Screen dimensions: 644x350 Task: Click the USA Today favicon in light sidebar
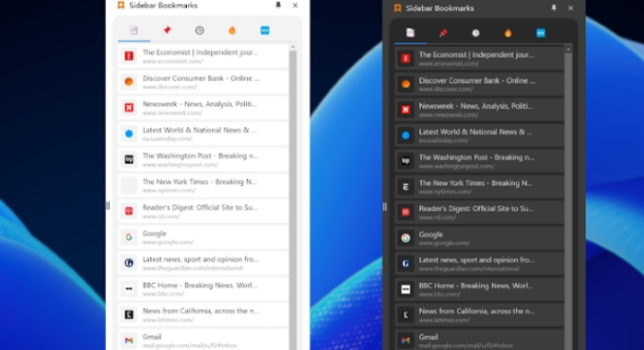pyautogui.click(x=129, y=134)
